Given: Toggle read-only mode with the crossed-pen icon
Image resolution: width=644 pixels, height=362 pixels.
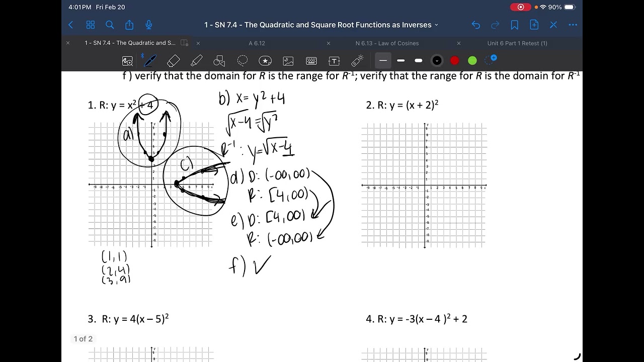Looking at the screenshot, I should click(553, 25).
